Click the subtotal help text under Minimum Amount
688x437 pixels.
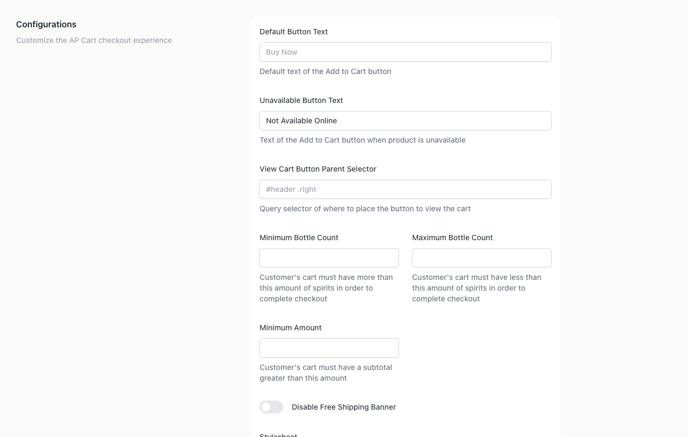click(325, 373)
